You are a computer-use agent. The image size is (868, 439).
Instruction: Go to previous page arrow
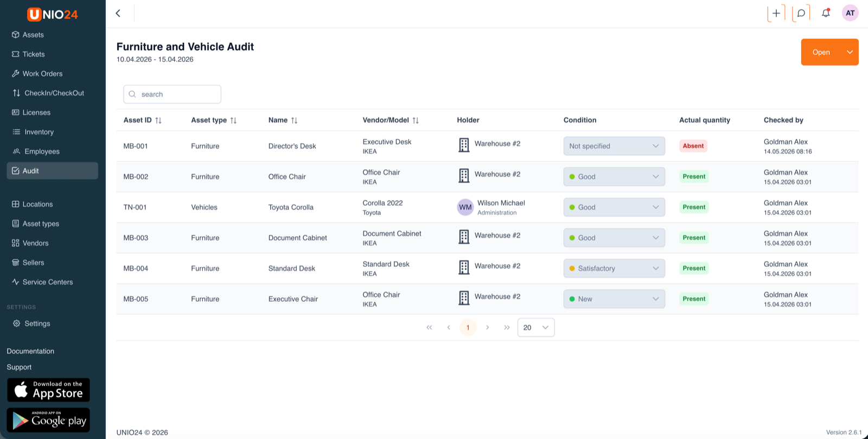point(449,327)
